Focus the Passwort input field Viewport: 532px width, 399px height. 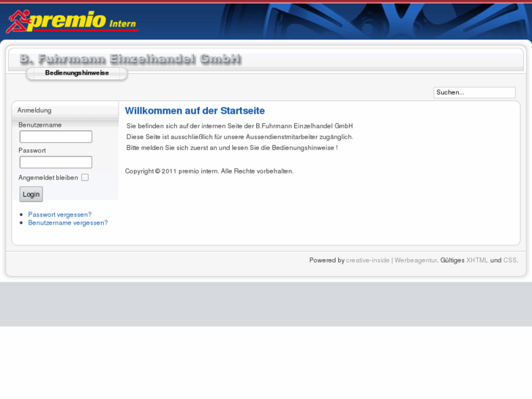pos(56,162)
